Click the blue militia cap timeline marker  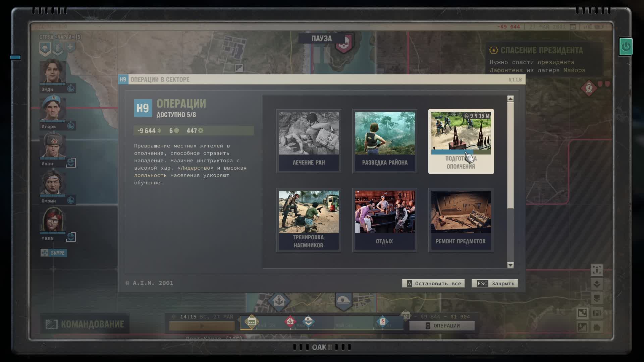click(x=309, y=321)
